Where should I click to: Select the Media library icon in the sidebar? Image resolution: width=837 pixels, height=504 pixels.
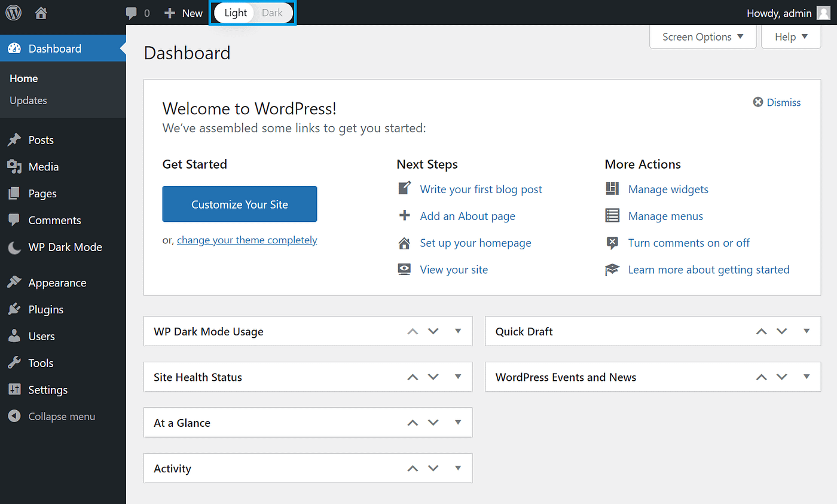[14, 166]
